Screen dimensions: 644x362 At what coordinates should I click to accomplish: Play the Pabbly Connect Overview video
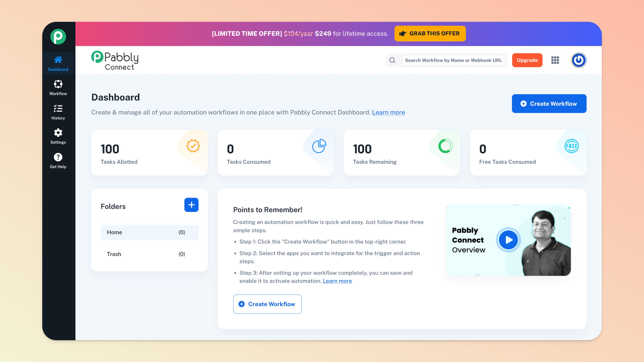[x=508, y=240]
